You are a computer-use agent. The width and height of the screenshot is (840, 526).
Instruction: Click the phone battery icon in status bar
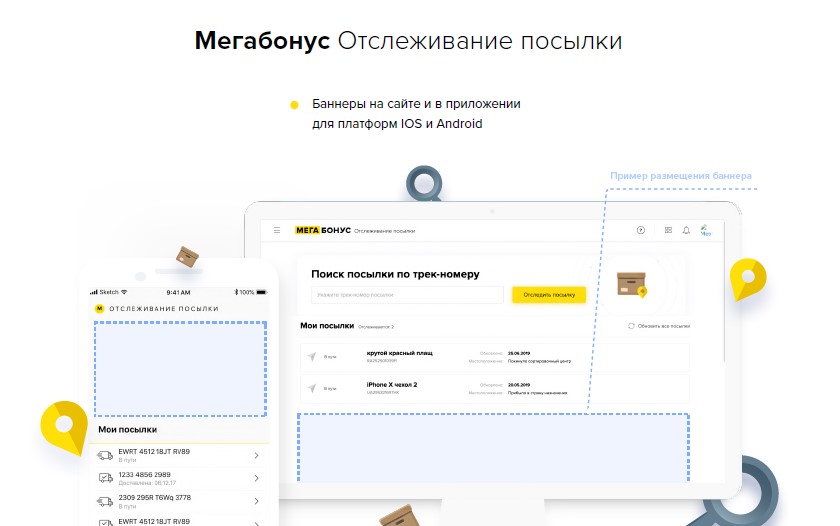261,292
